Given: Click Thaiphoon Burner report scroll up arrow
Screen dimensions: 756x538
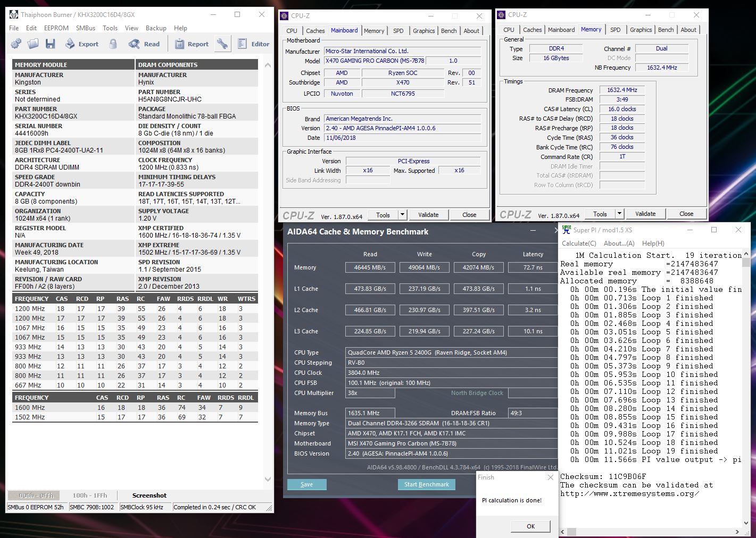Looking at the screenshot, I should click(x=267, y=65).
